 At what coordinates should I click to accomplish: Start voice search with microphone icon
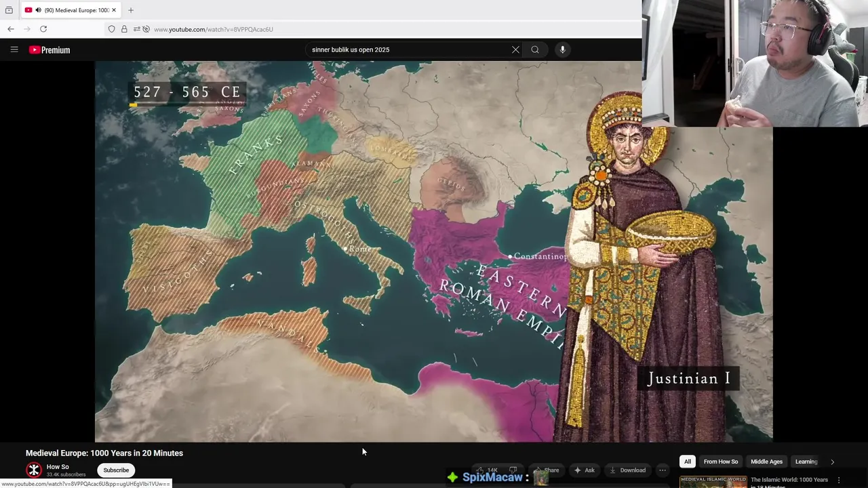[x=563, y=49]
